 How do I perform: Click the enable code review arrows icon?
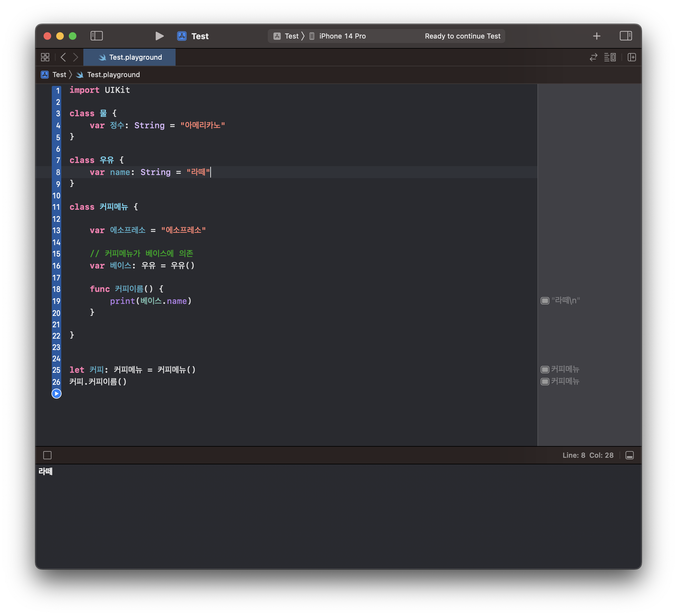(593, 57)
